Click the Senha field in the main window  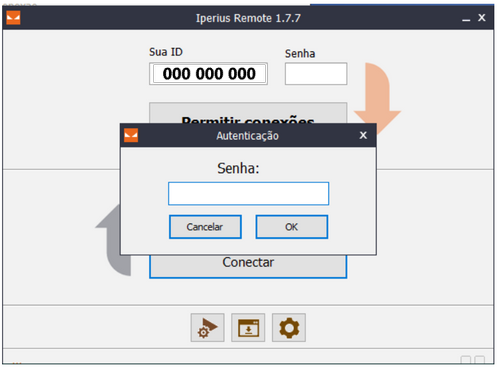click(316, 74)
